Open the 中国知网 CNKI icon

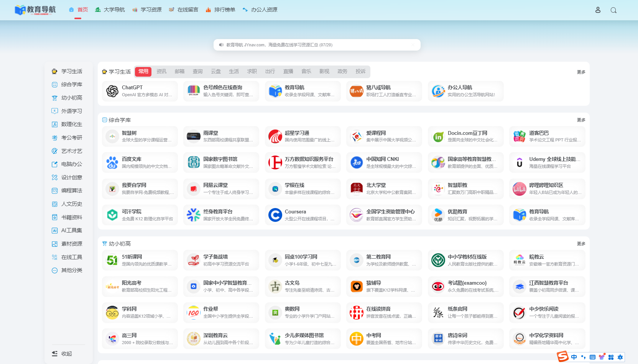click(357, 162)
